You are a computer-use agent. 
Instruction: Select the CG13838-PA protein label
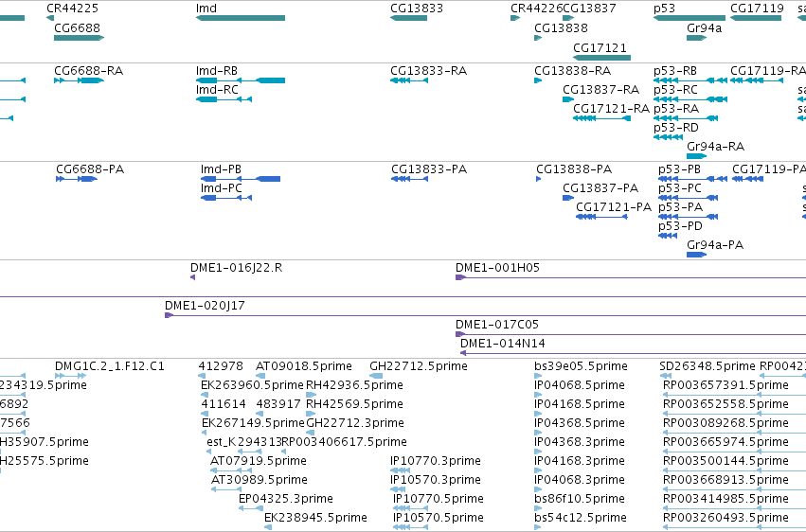tap(574, 168)
